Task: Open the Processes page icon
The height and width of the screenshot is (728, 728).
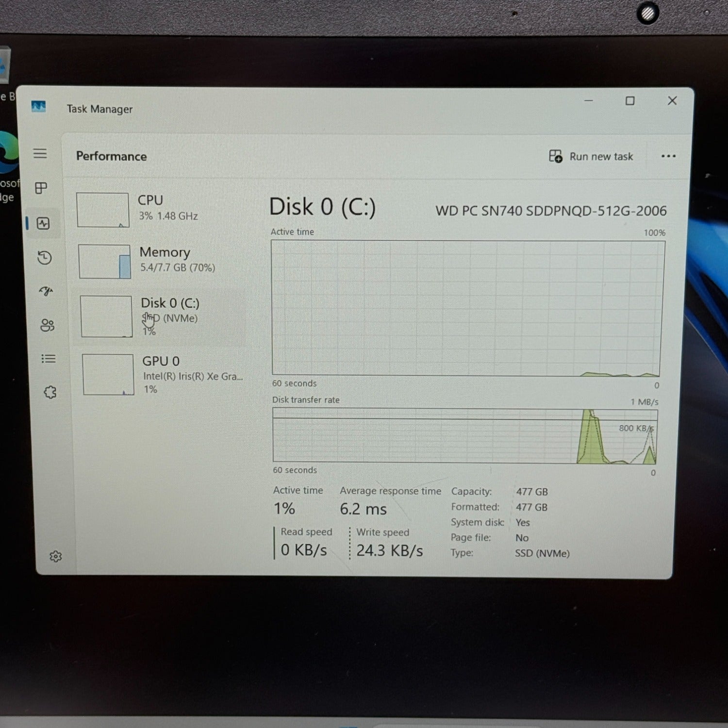Action: click(41, 188)
